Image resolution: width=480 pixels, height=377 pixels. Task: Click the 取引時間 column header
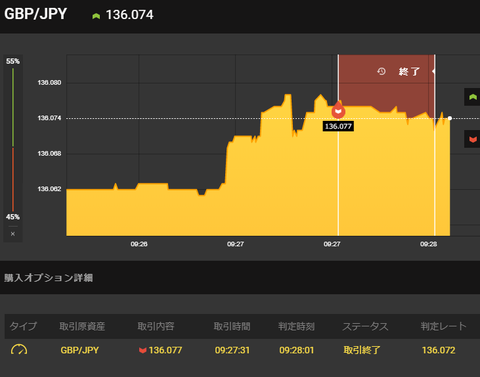tap(232, 326)
